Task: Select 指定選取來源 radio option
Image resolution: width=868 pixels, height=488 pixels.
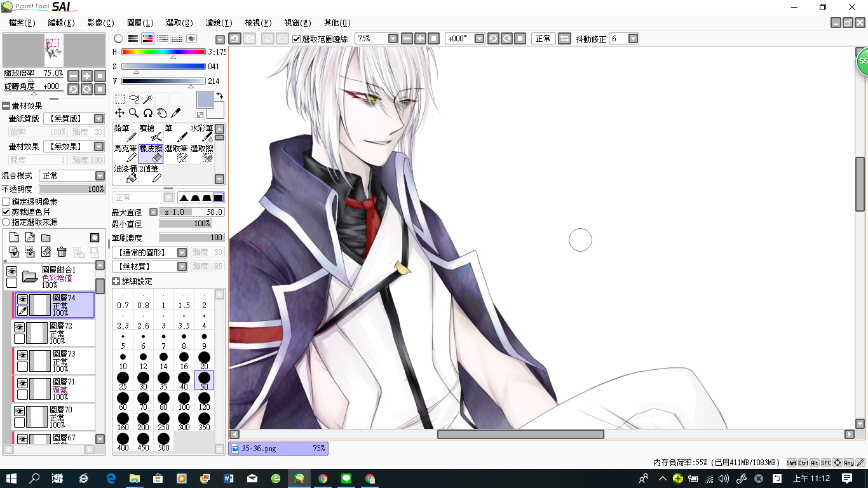Action: click(x=6, y=222)
